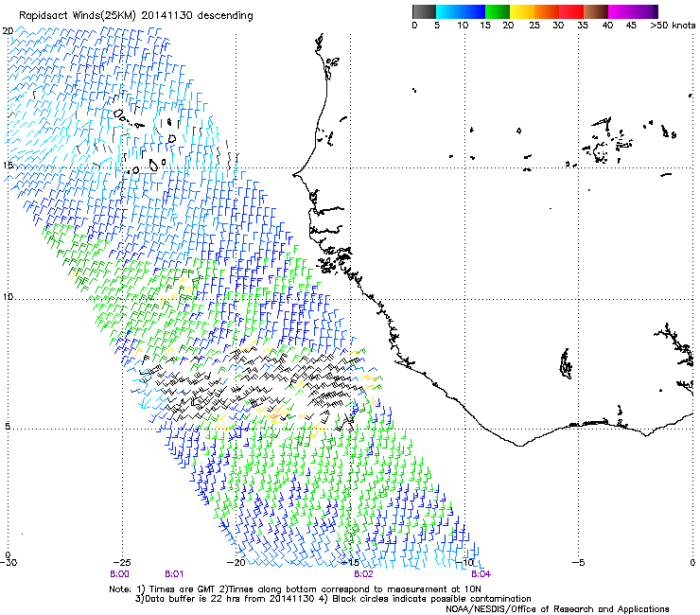Click the '20' label under the color scale
Screen dimensions: 700x615
click(508, 26)
